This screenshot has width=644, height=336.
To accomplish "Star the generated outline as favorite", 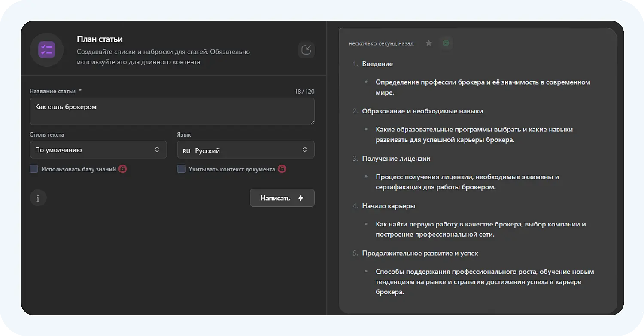I will pos(428,43).
